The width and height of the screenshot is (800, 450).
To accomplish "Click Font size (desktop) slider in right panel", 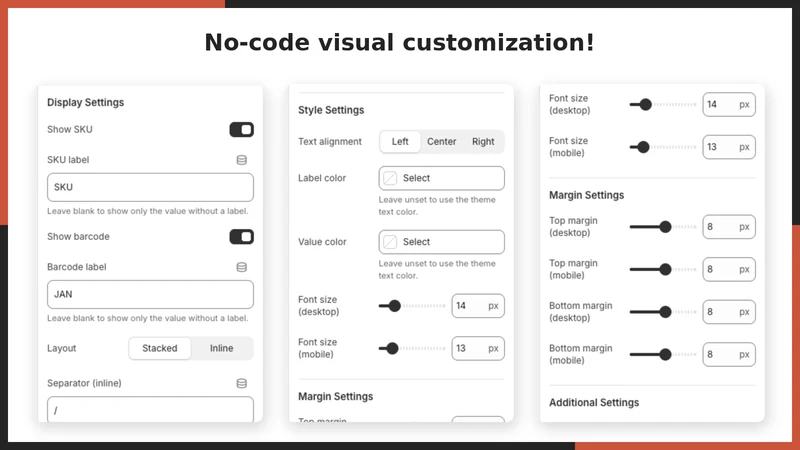I will (x=663, y=105).
